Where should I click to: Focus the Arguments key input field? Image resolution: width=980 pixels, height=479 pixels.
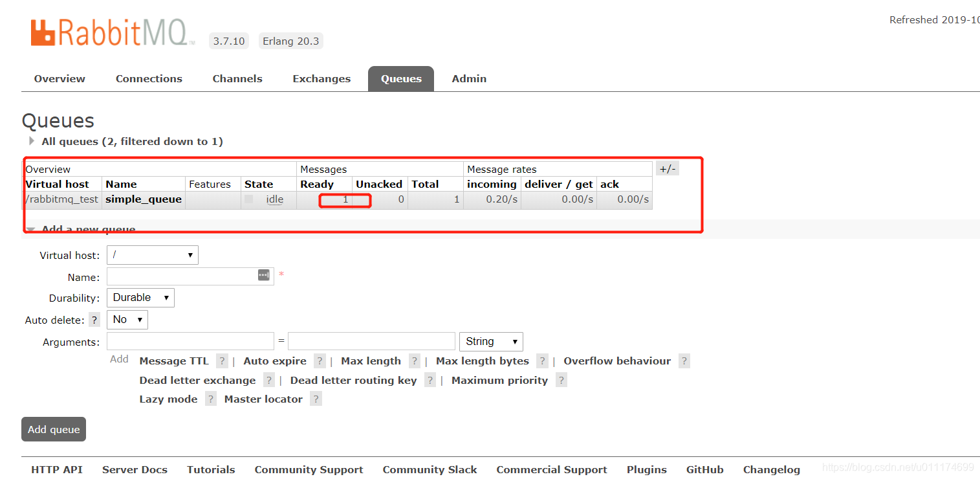pyautogui.click(x=190, y=342)
